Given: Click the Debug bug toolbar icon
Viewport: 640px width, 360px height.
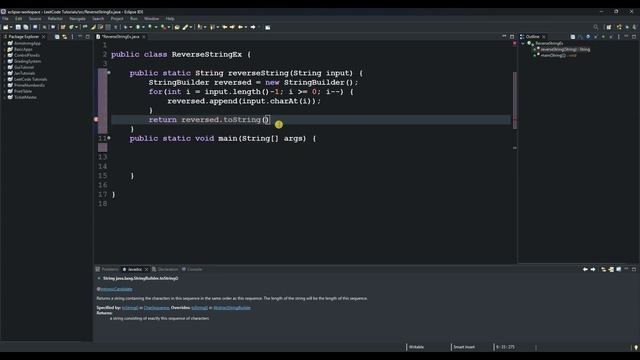Looking at the screenshot, I should click(125, 27).
